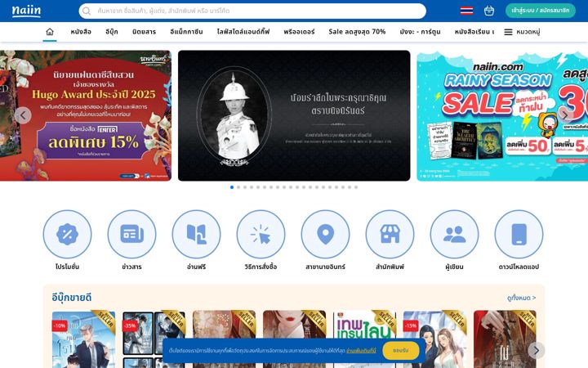The height and width of the screenshot is (368, 588).
Task: Open the Hugo Award 15% discount banner
Action: point(86,115)
